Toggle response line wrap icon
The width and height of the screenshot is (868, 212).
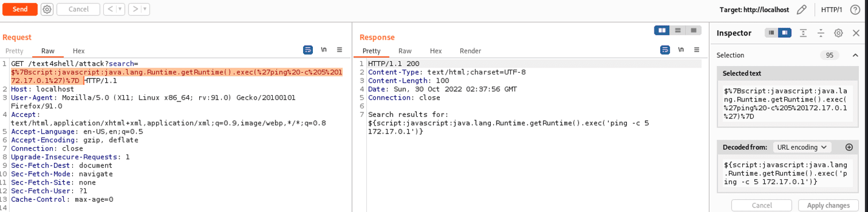click(665, 50)
